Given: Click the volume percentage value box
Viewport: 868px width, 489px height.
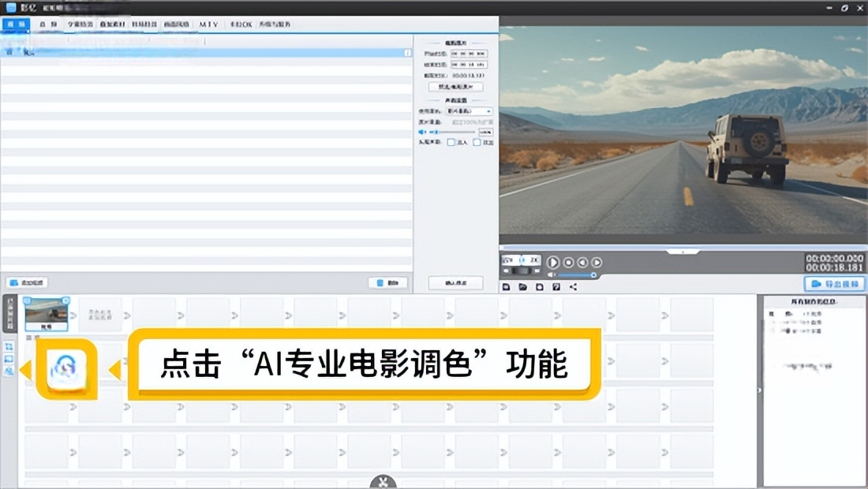Looking at the screenshot, I should 485,133.
